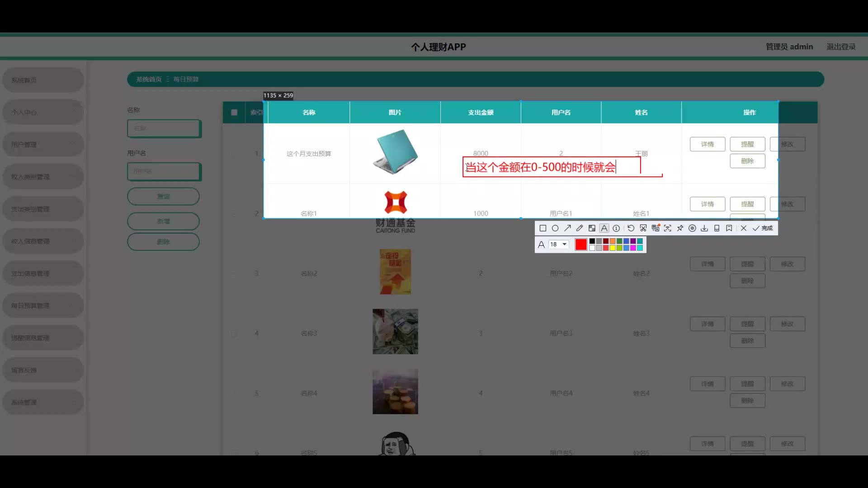Send screenshot to phone icon
868x488 pixels.
click(717, 228)
